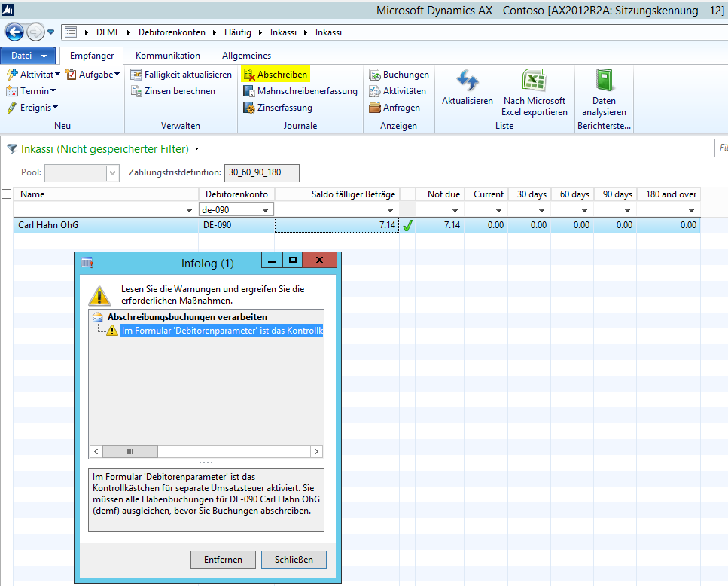Open the Debitorenkonto filter dropdown
Viewport: 728px width, 586px height.
[267, 210]
